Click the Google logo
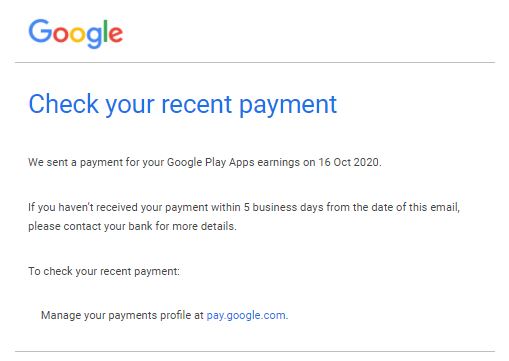This screenshot has height=361, width=509. pos(76,33)
